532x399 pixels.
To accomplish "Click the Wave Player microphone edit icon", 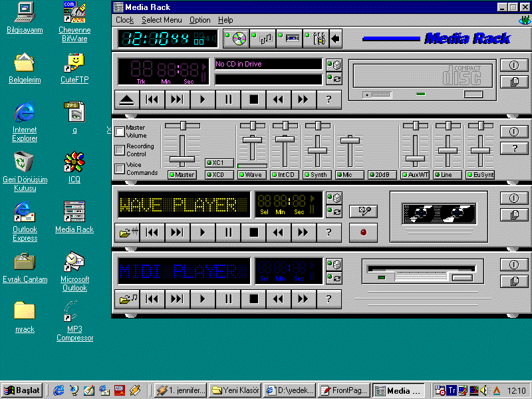I will coord(363,211).
